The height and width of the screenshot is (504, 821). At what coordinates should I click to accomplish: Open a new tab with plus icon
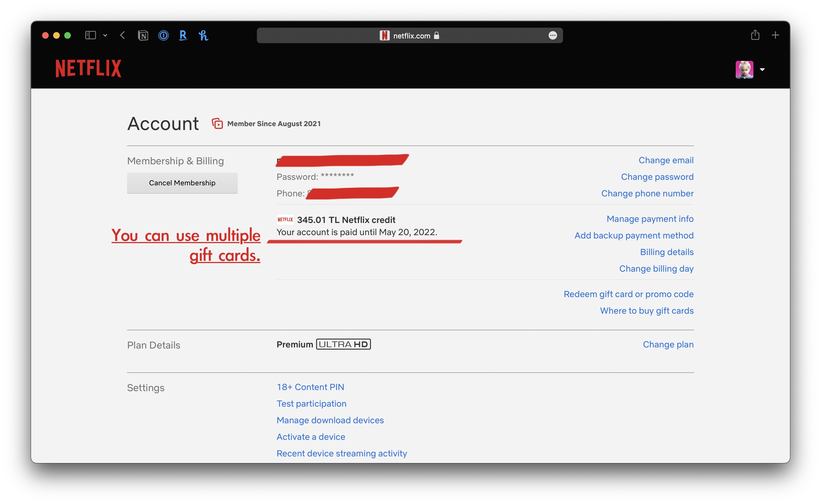tap(775, 35)
